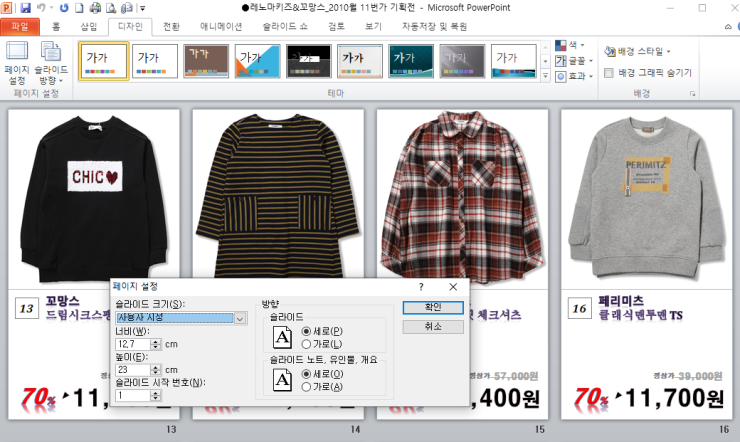
Task: Switch to the 삽입 tab
Action: (x=89, y=26)
